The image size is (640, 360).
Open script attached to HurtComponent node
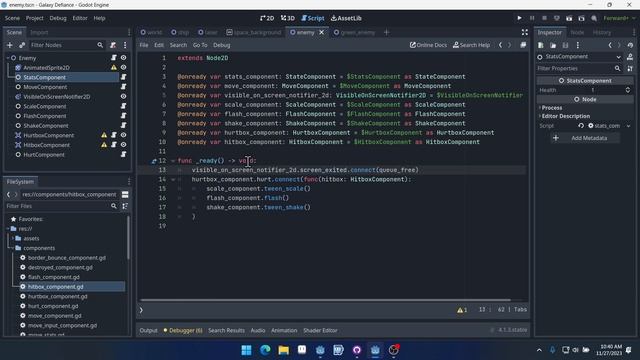(123, 155)
